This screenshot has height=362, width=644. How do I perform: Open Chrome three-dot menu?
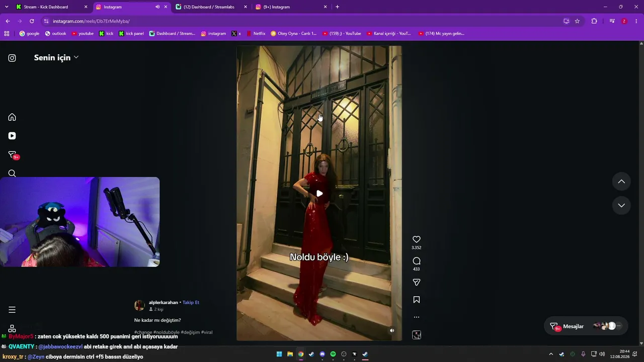pyautogui.click(x=636, y=21)
